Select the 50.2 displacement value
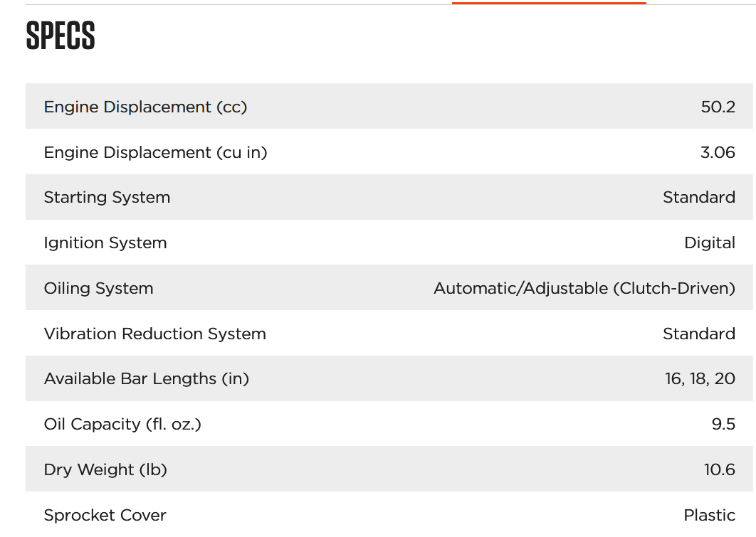This screenshot has width=756, height=537. tap(718, 107)
